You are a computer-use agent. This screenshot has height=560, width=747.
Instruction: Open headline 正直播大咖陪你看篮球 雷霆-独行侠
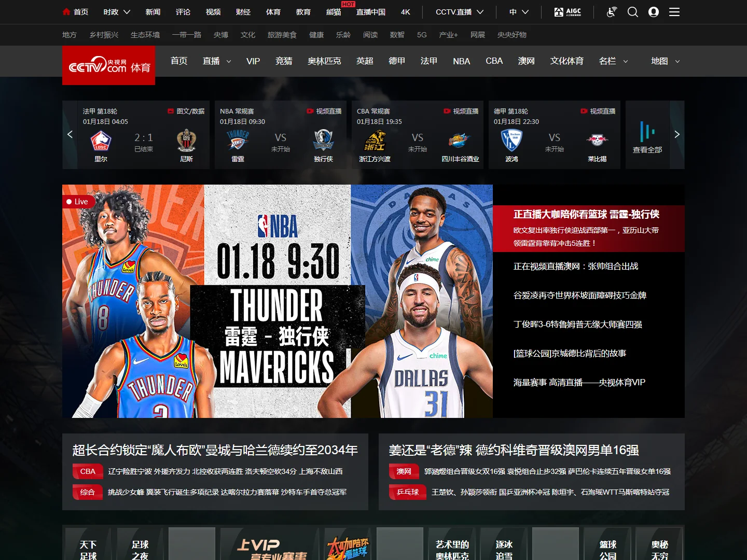click(586, 214)
